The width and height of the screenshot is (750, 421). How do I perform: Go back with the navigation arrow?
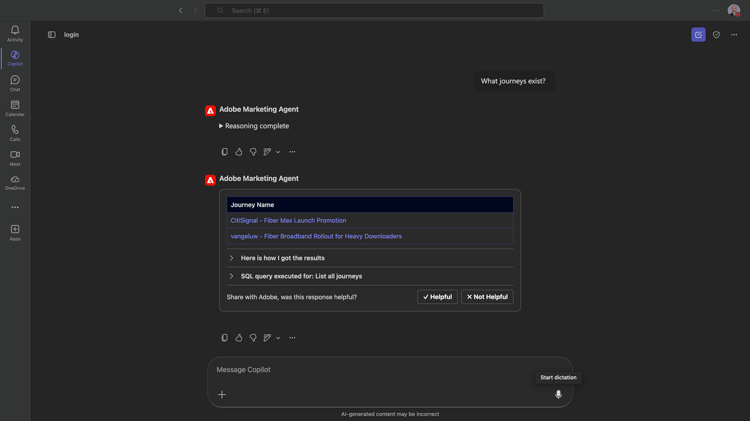pyautogui.click(x=181, y=11)
